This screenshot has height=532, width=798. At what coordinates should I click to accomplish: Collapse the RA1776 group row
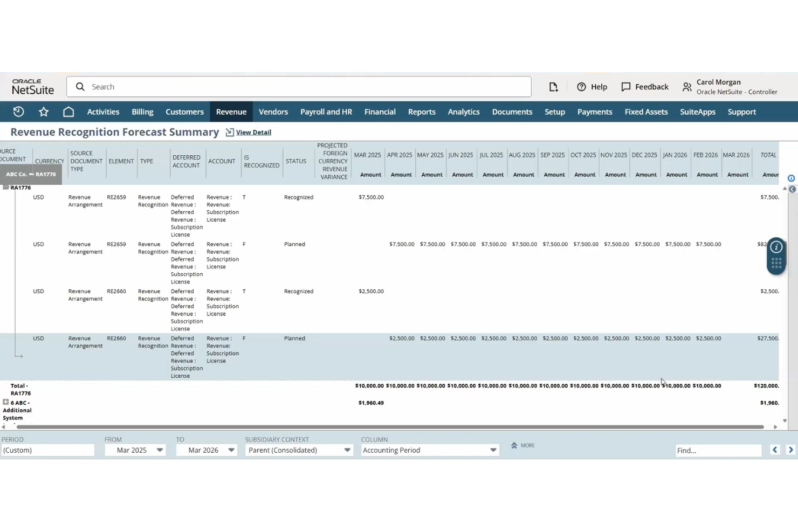pos(5,187)
